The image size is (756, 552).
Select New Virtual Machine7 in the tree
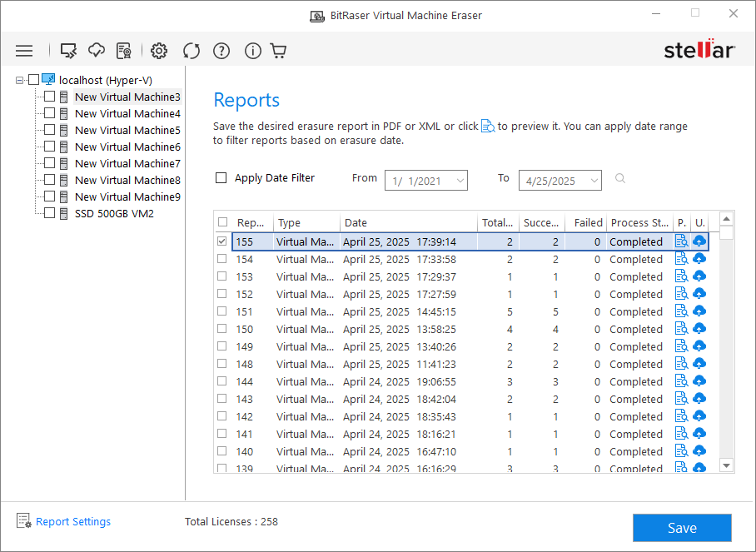point(127,163)
